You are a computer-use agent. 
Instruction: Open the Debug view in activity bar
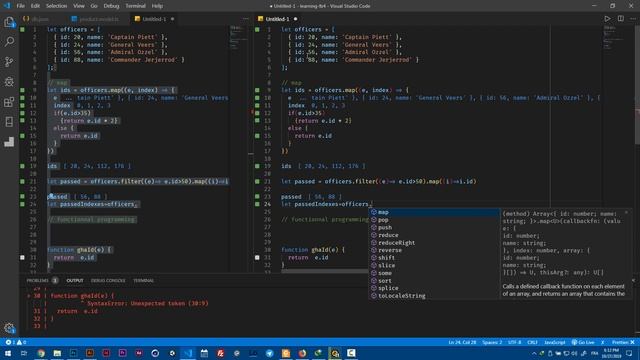pos(9,82)
